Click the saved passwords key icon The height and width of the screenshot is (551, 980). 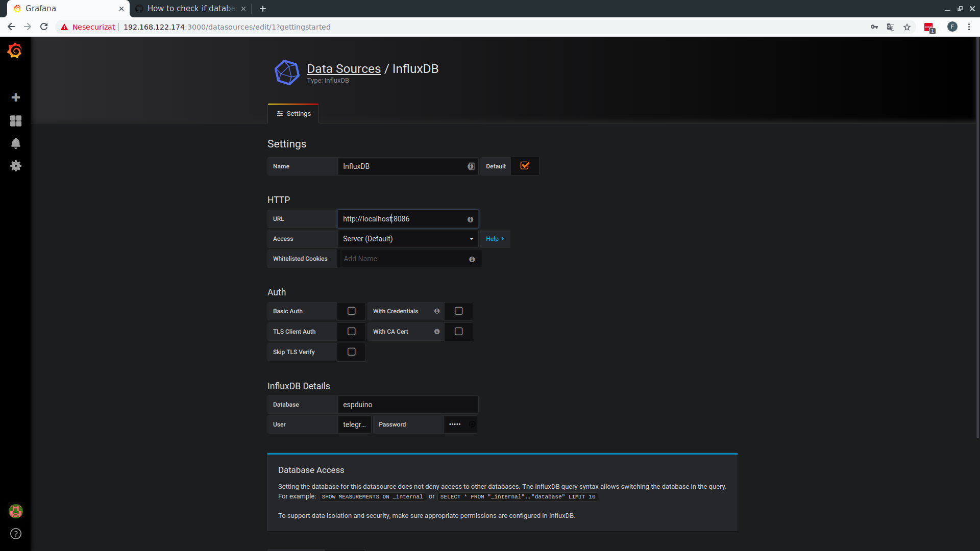point(874,27)
